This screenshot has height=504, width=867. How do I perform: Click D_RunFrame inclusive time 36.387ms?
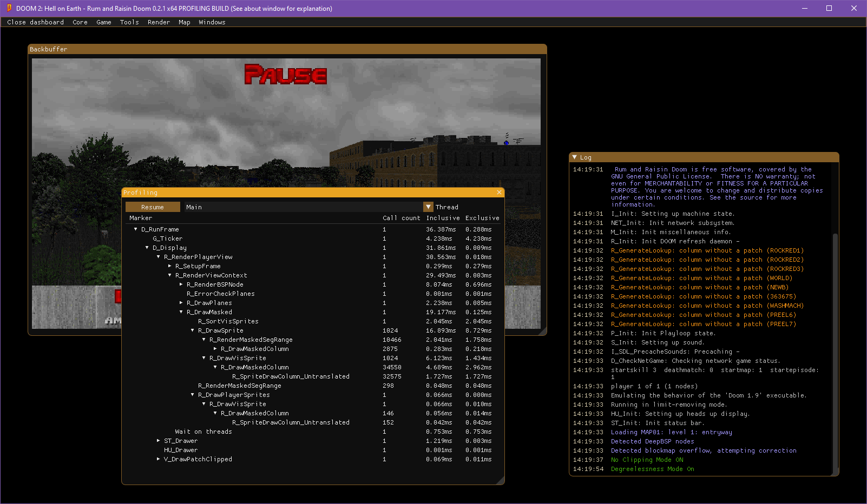point(441,229)
